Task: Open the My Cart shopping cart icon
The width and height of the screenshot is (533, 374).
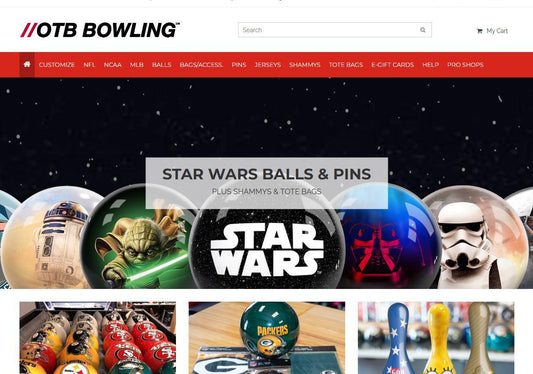Action: tap(480, 31)
